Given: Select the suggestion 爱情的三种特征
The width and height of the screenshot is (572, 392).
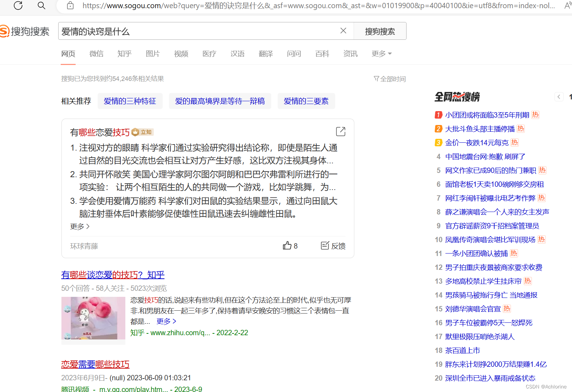Looking at the screenshot, I should pos(130,101).
